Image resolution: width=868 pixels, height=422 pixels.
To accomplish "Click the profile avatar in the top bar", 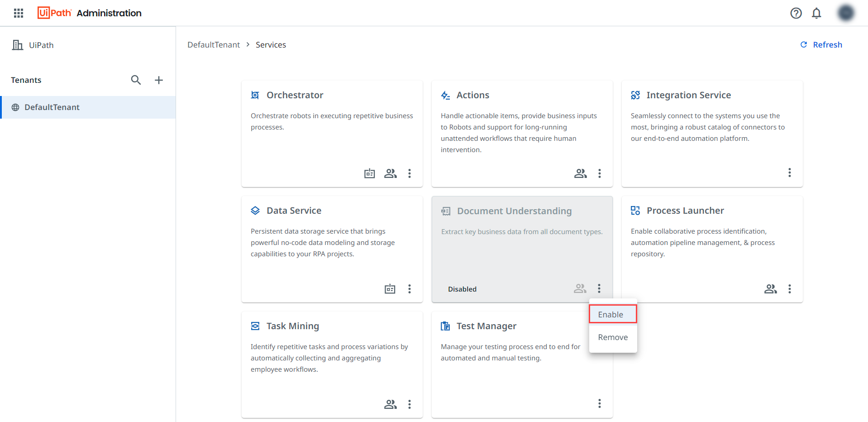I will (846, 13).
